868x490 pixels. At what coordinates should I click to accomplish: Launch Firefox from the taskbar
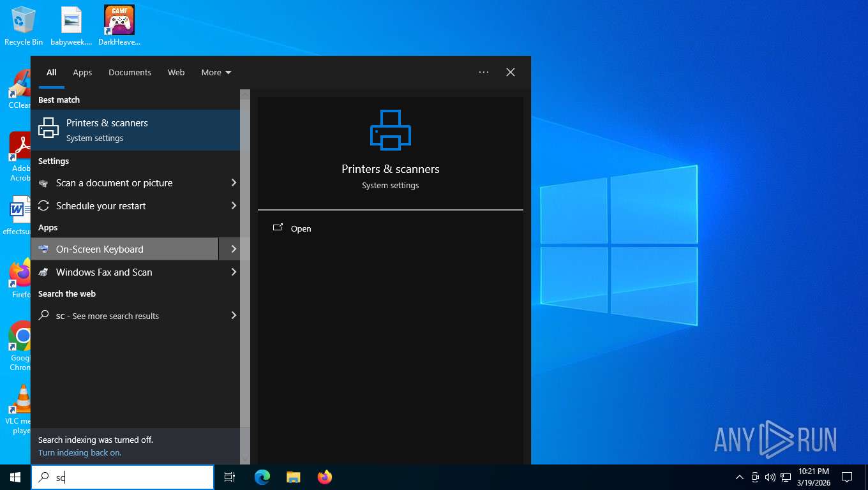325,477
